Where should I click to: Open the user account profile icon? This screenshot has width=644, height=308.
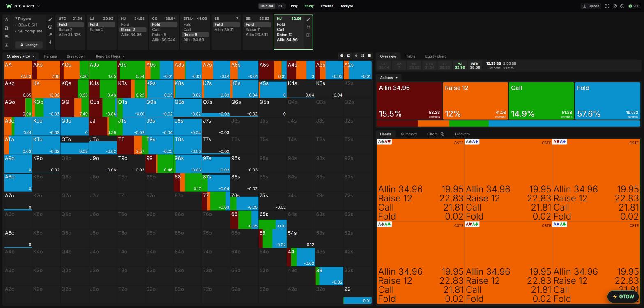(622, 6)
